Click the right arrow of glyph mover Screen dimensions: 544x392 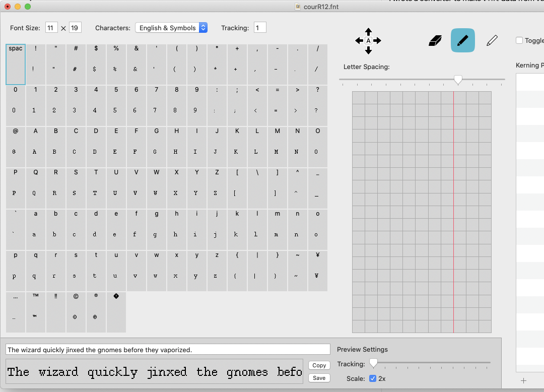click(x=377, y=41)
